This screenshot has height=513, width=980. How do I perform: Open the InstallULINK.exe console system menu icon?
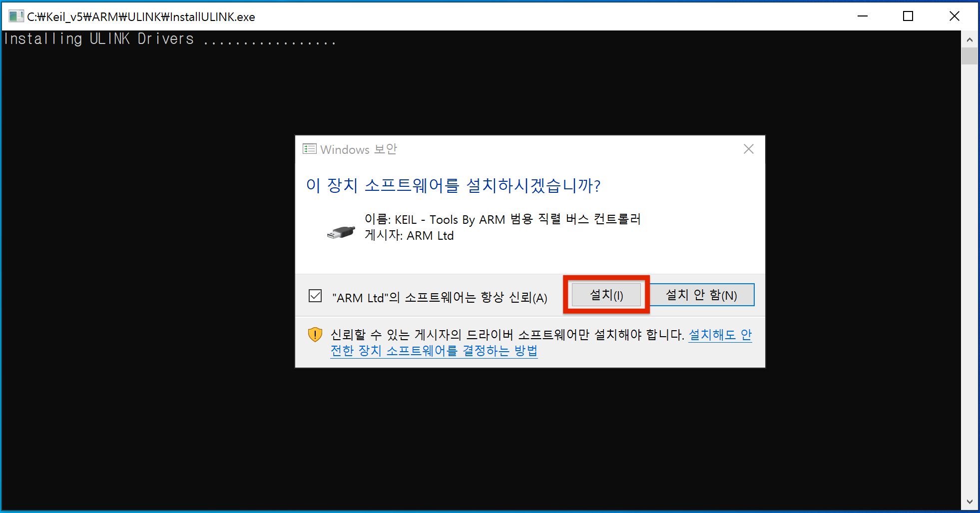pos(15,16)
